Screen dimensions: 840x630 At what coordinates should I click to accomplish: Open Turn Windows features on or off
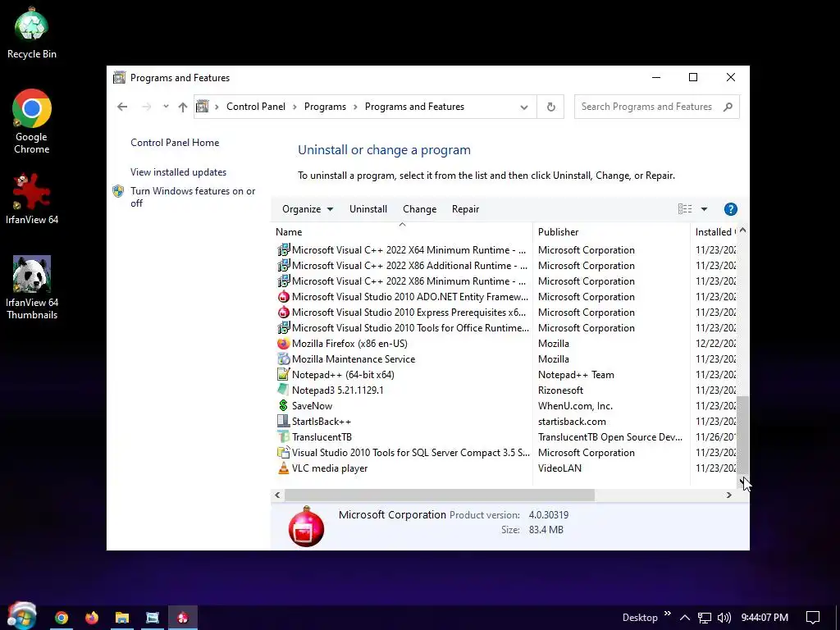point(193,197)
